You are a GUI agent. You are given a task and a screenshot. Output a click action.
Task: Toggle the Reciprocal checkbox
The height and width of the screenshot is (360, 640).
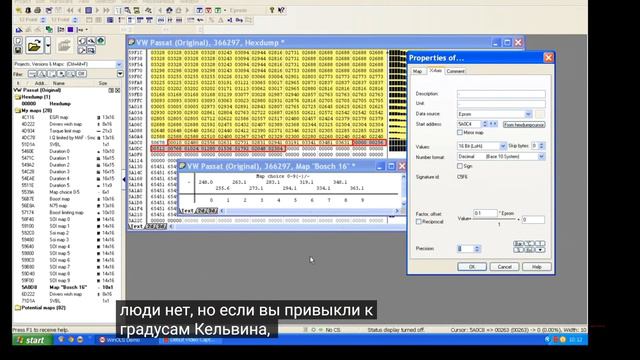pyautogui.click(x=418, y=222)
